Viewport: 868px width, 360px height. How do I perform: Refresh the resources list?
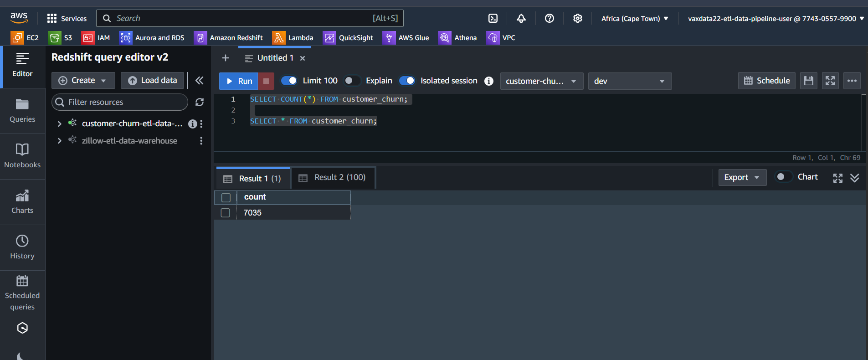tap(200, 102)
